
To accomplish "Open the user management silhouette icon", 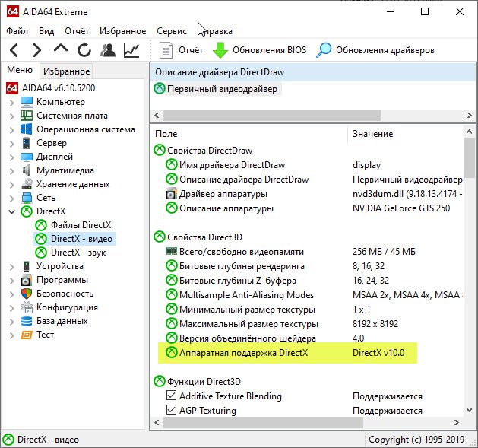I will (108, 50).
